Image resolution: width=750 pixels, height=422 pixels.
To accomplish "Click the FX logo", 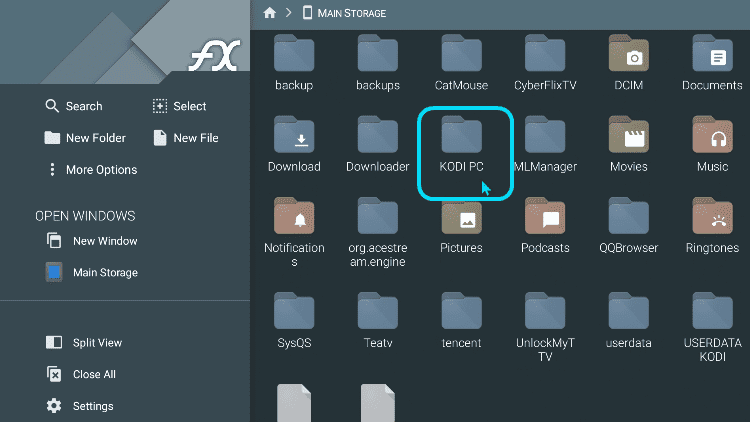I will click(214, 56).
